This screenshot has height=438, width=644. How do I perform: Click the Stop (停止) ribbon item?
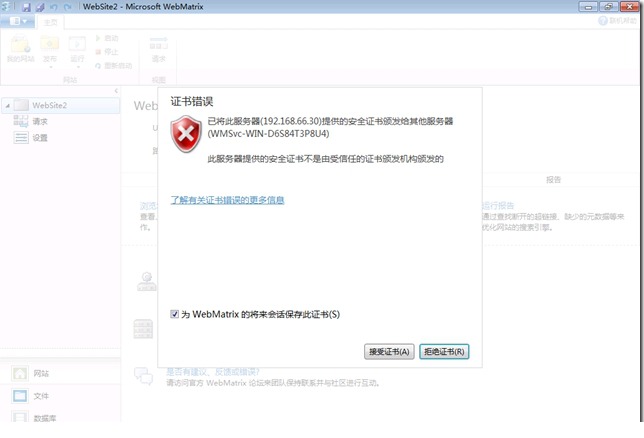[107, 52]
